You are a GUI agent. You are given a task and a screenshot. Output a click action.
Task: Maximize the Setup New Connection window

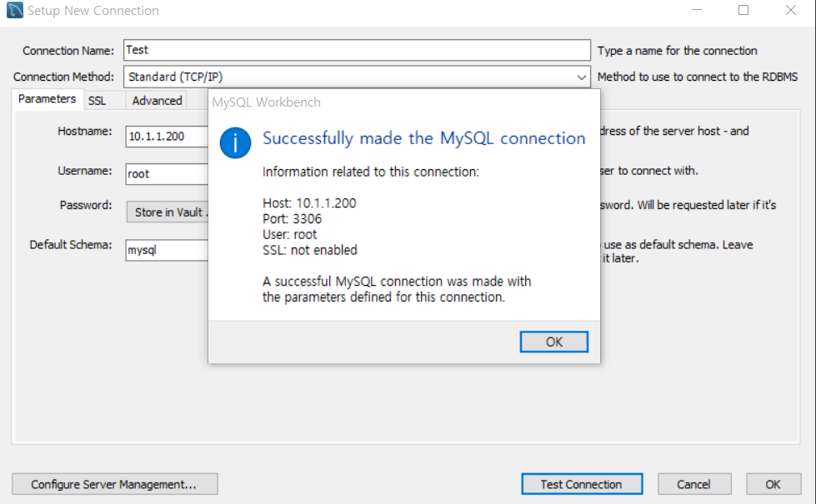coord(743,10)
